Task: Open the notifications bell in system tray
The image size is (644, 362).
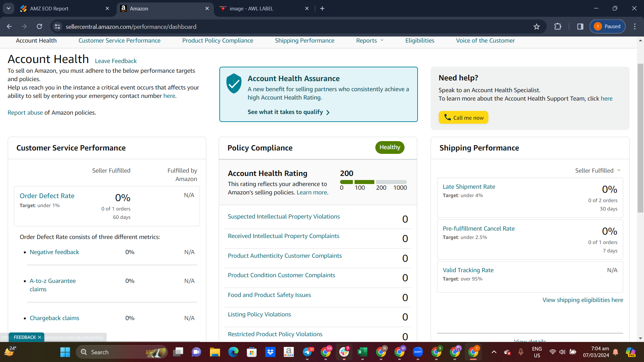Action: tap(616, 352)
